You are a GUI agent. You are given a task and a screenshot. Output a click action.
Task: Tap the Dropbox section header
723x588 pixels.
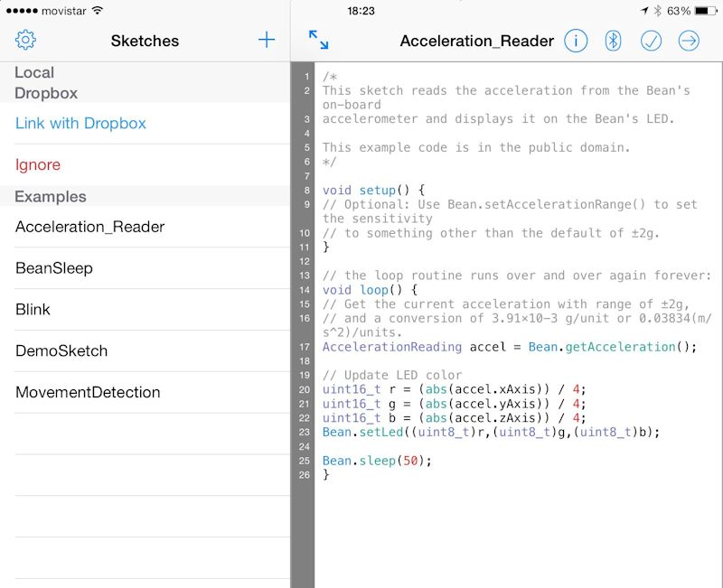pyautogui.click(x=46, y=93)
